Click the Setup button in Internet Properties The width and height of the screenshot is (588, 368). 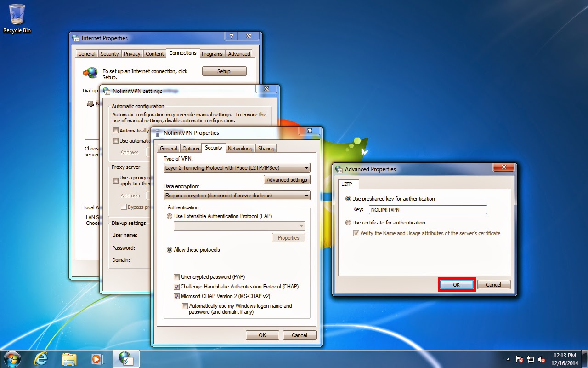point(224,71)
